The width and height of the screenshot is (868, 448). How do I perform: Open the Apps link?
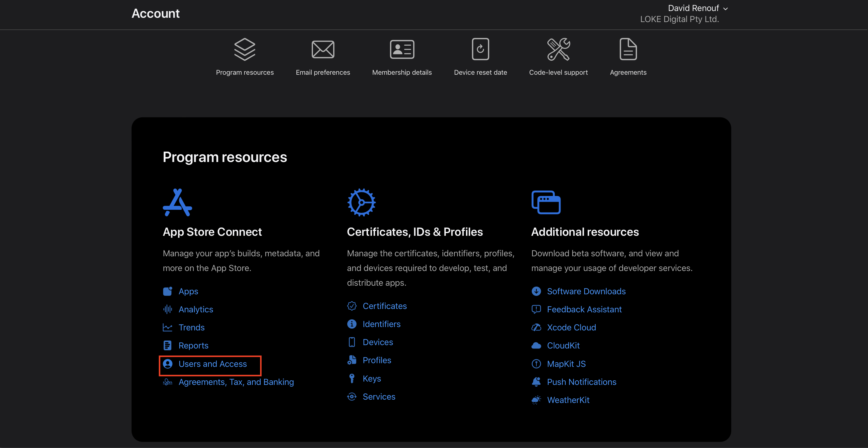[188, 291]
